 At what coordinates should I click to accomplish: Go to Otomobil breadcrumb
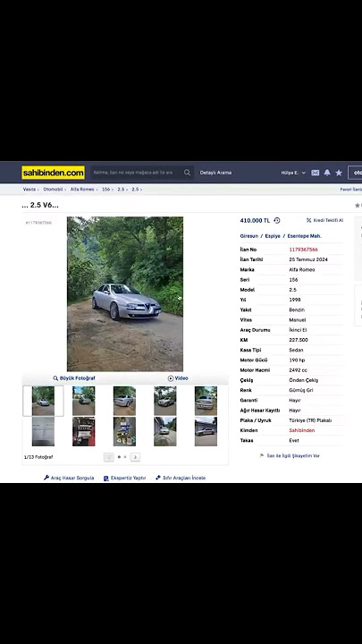(x=53, y=190)
